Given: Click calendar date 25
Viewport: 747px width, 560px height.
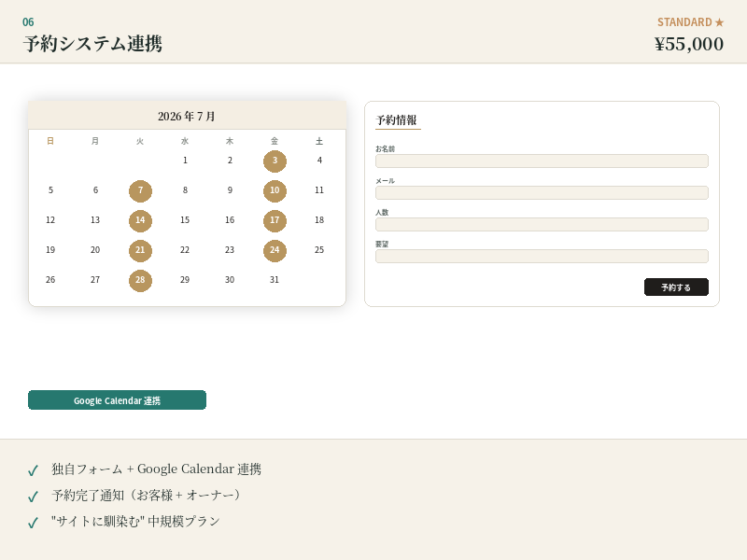Looking at the screenshot, I should pyautogui.click(x=319, y=250).
